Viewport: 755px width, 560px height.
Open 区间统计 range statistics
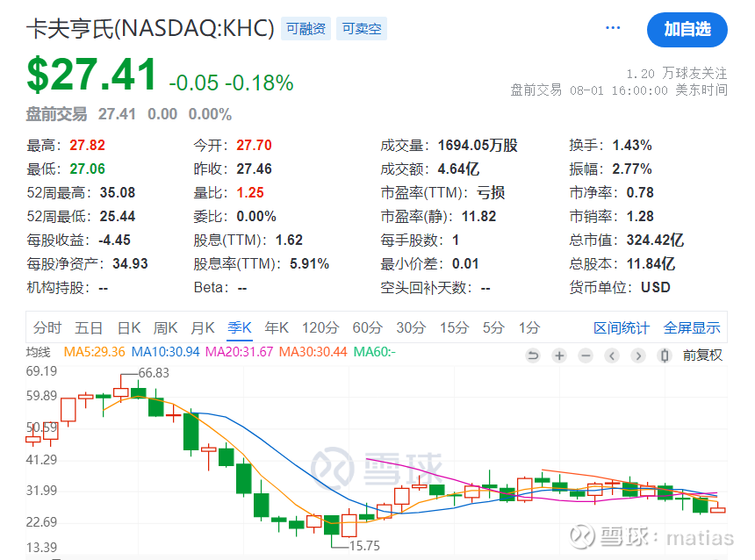[x=622, y=328]
